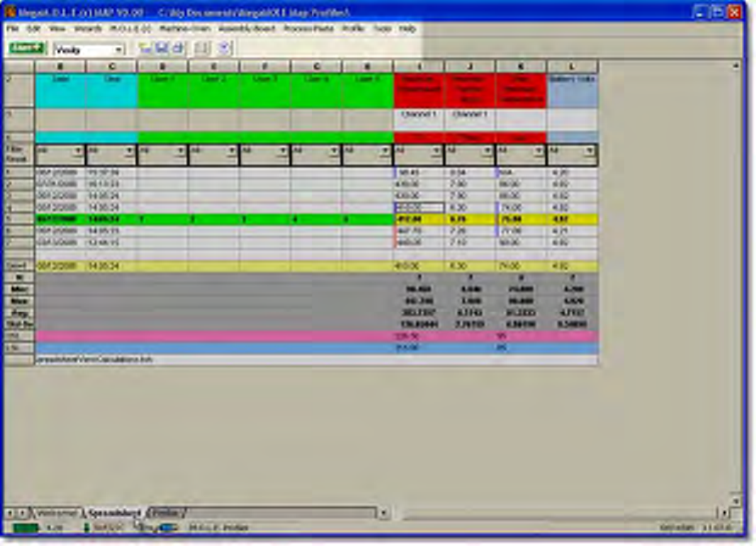Click the print toolbar icon
The width and height of the screenshot is (756, 546).
click(179, 48)
